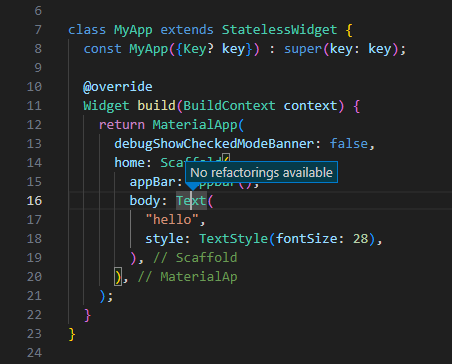
Task: Click the 'No refactorings available' tooltip
Action: (x=261, y=172)
